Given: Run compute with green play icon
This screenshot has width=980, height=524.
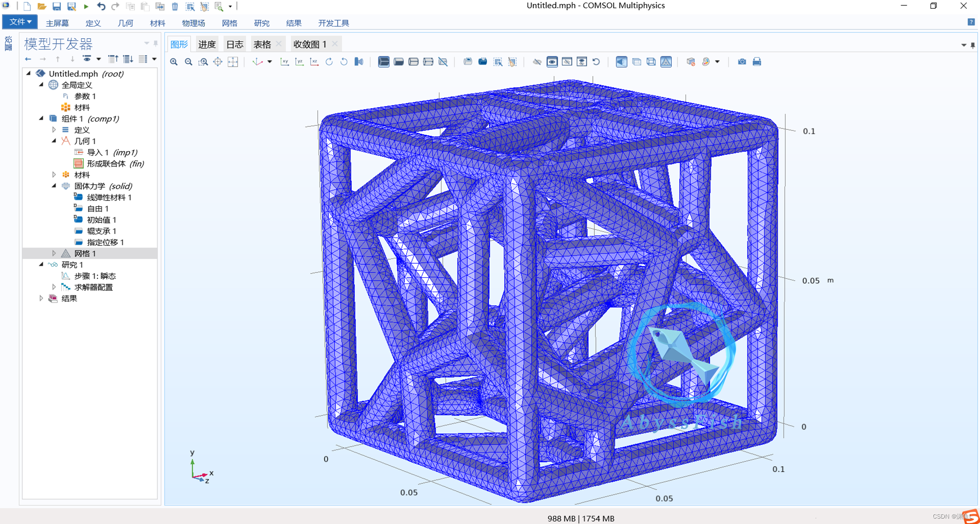Looking at the screenshot, I should click(x=86, y=6).
